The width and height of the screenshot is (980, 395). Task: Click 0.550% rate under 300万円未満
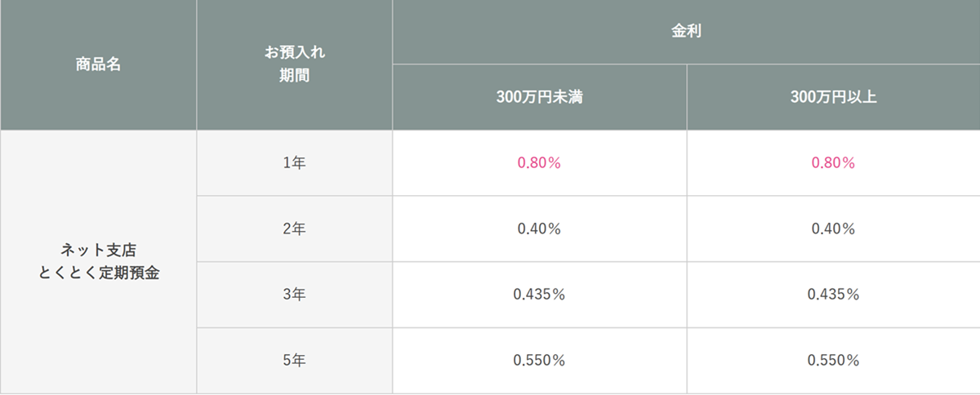tap(539, 360)
